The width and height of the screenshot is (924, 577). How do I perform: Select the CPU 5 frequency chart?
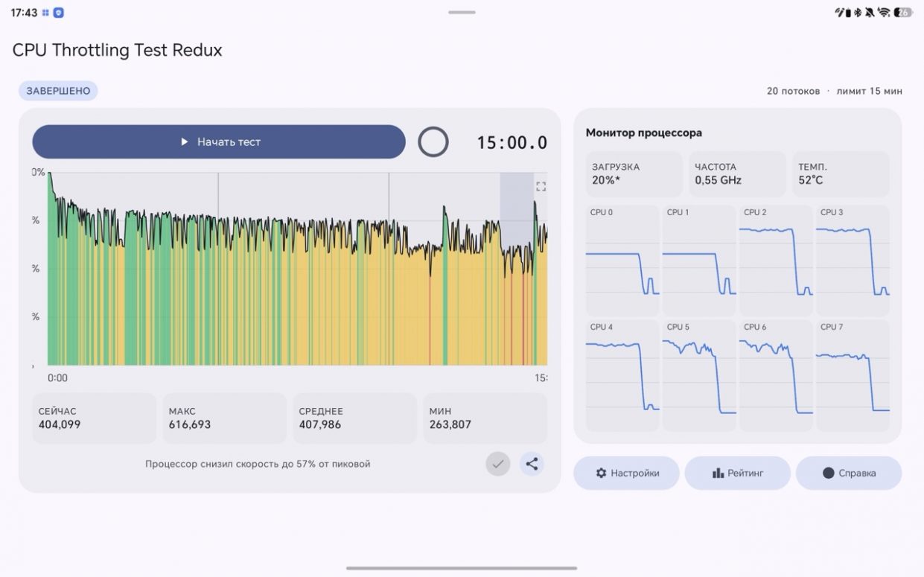pyautogui.click(x=699, y=375)
